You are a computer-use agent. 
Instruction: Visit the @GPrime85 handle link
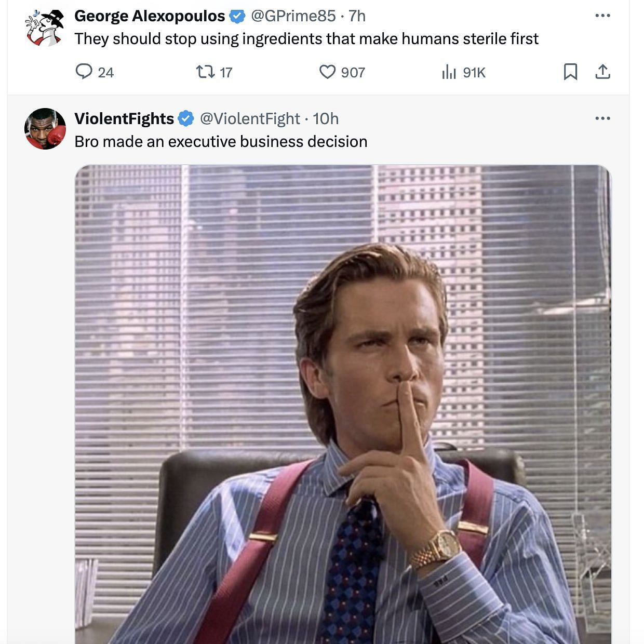click(x=293, y=16)
